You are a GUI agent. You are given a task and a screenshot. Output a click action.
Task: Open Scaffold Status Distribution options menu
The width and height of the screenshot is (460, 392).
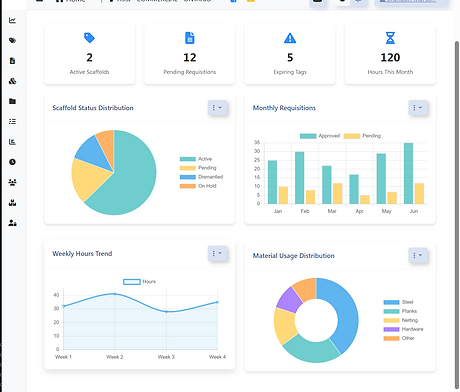tap(217, 108)
